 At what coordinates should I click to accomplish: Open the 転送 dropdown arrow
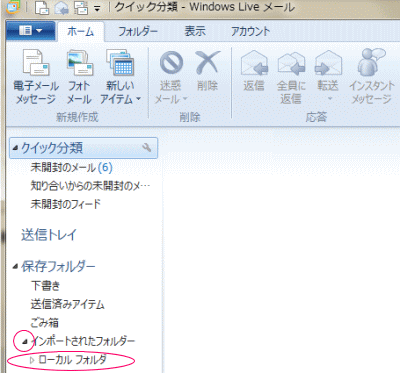330,99
